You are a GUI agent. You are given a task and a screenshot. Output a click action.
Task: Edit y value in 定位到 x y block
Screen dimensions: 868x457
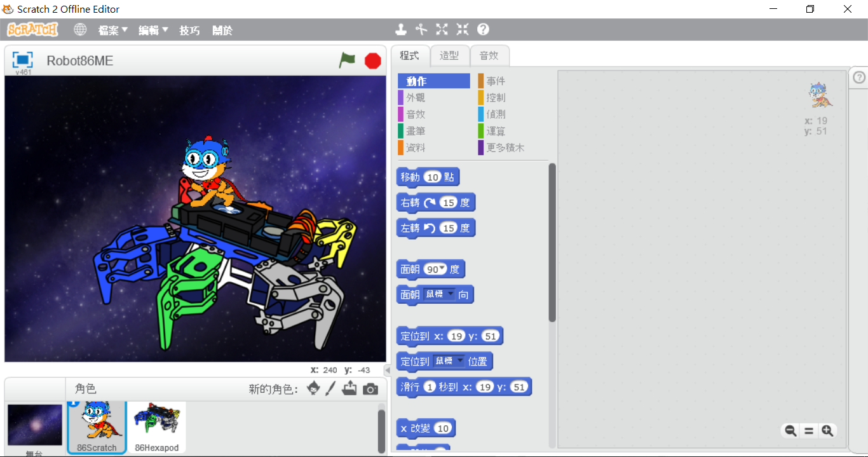pyautogui.click(x=489, y=336)
